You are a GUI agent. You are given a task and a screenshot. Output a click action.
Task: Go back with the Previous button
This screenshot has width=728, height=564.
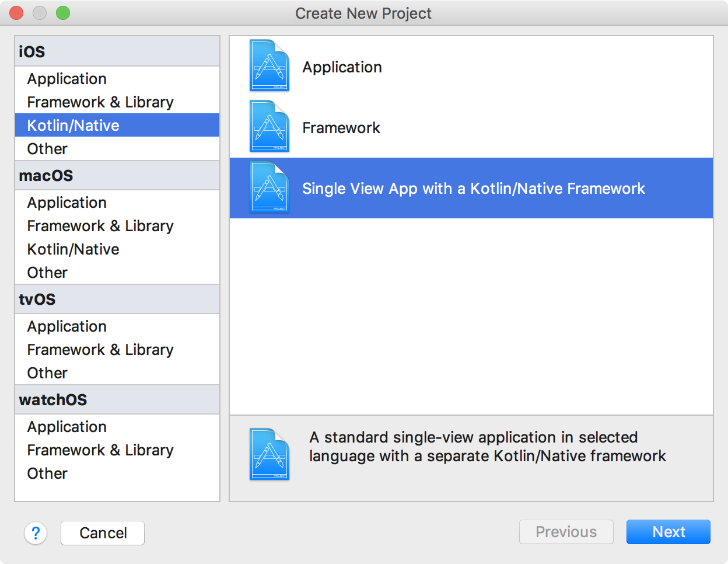566,532
